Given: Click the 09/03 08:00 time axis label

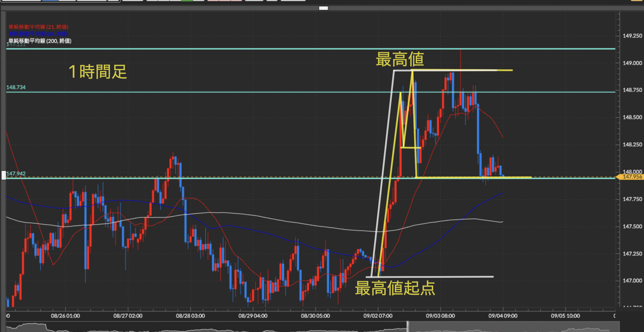Looking at the screenshot, I should (x=440, y=316).
